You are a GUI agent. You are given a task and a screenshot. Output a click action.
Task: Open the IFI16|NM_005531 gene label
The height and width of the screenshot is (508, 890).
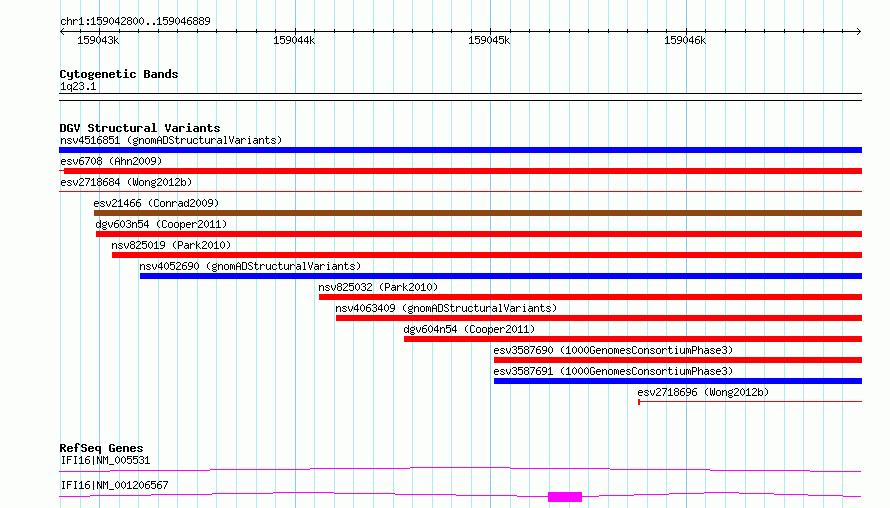pyautogui.click(x=105, y=460)
